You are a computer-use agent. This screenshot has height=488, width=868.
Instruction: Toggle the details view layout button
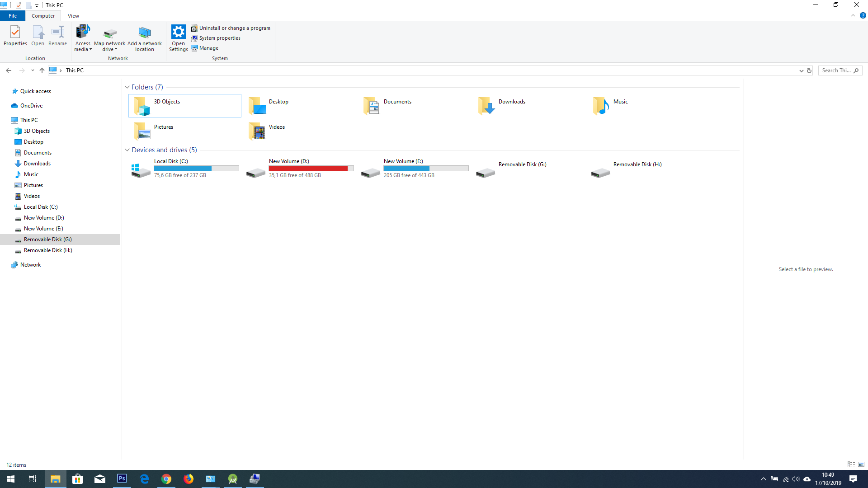pyautogui.click(x=851, y=465)
